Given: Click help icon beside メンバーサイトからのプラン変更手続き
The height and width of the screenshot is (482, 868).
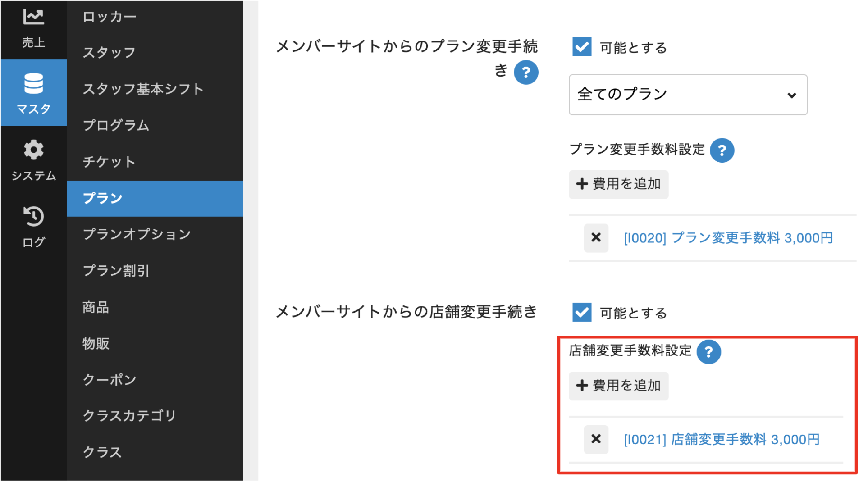Looking at the screenshot, I should coord(525,72).
